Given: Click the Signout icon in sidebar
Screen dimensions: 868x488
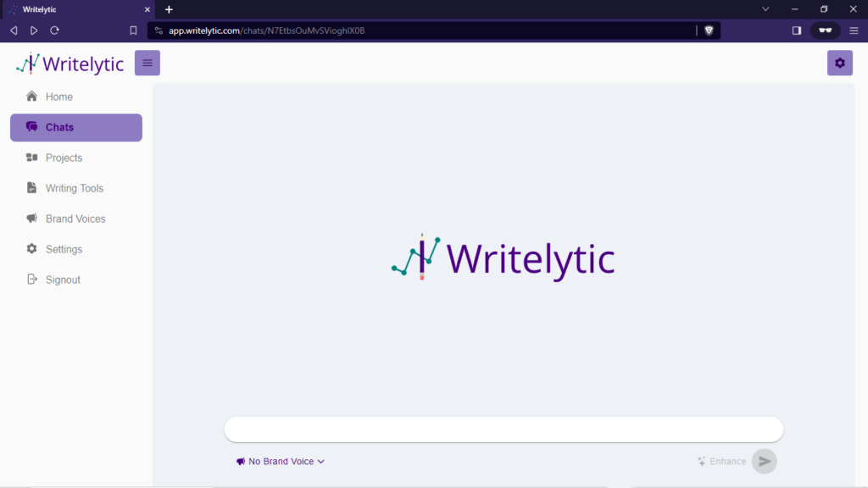Looking at the screenshot, I should pos(32,280).
